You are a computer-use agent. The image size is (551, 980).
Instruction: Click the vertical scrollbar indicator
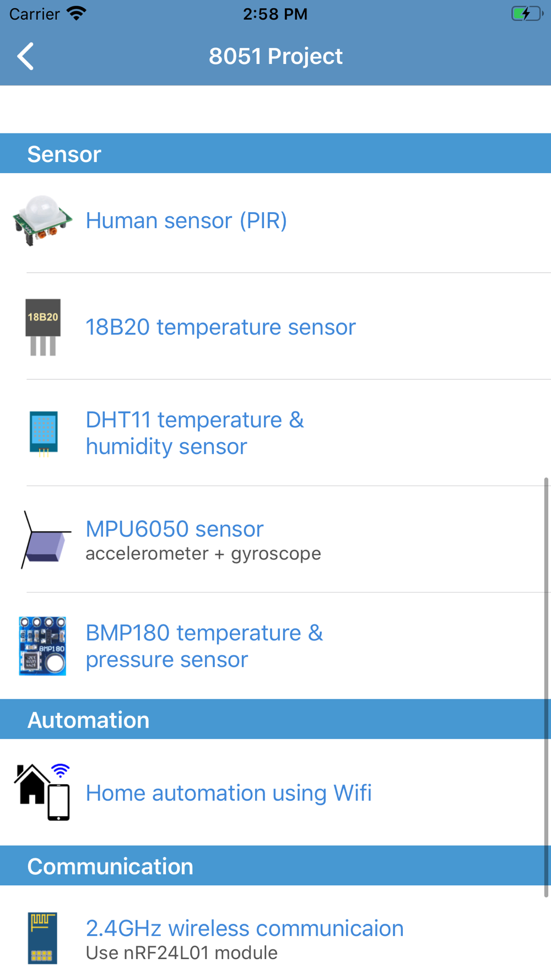pos(546,687)
